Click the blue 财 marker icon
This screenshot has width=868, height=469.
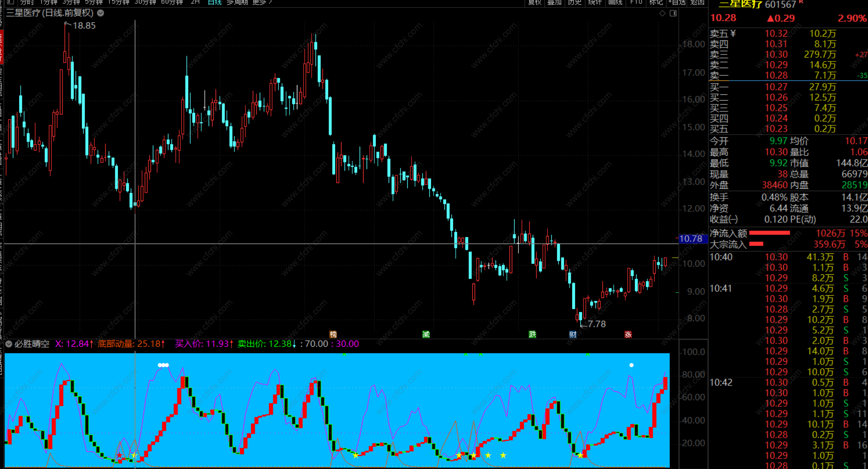click(x=573, y=334)
